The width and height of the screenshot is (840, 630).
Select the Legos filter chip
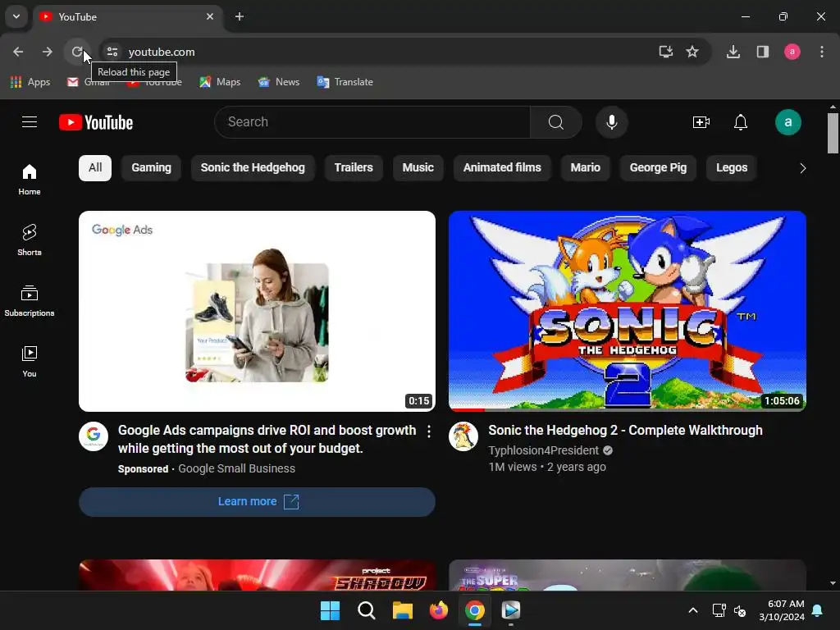click(731, 167)
